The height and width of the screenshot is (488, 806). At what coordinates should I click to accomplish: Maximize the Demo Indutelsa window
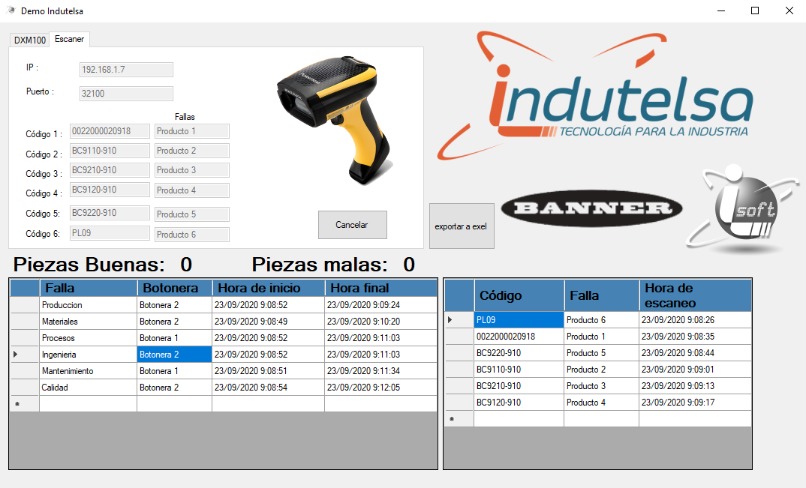pos(755,10)
